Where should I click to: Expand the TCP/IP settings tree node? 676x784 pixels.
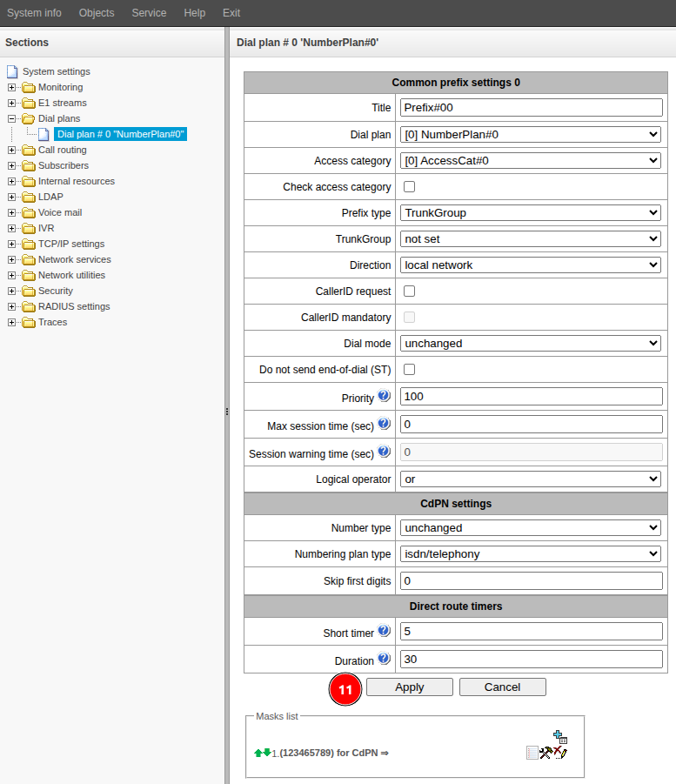coord(11,244)
